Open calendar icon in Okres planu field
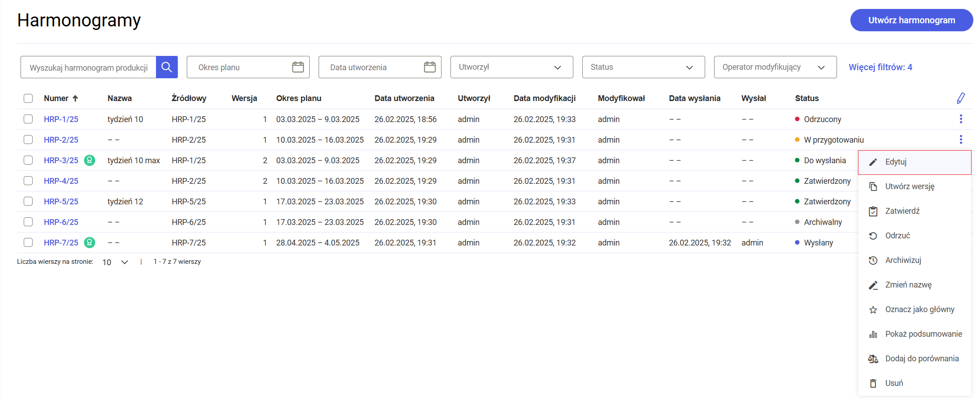The width and height of the screenshot is (980, 402). click(x=298, y=67)
